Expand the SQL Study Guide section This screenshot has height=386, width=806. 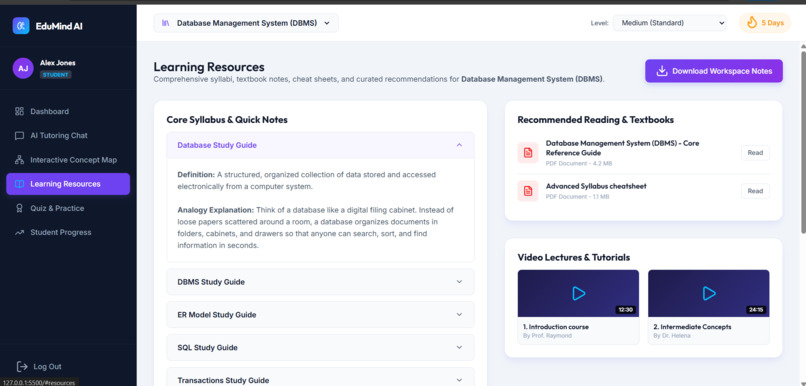coord(320,347)
